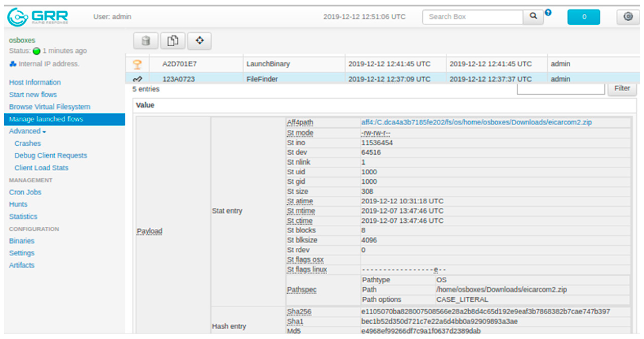The image size is (644, 339).
Task: Click the St mode field label
Action: coord(300,133)
